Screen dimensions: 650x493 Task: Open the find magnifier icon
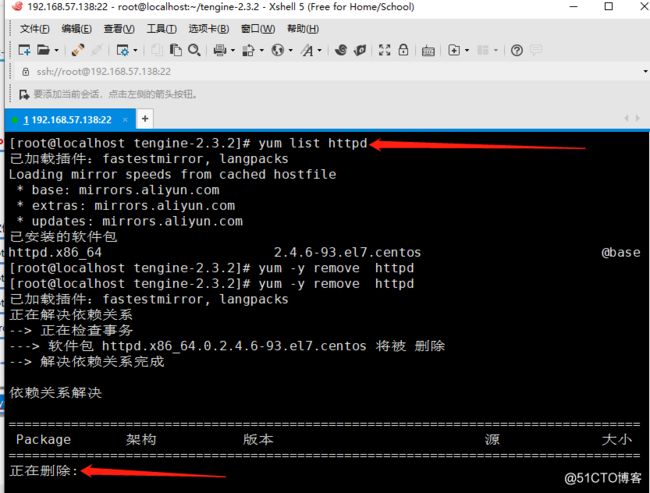(194, 50)
